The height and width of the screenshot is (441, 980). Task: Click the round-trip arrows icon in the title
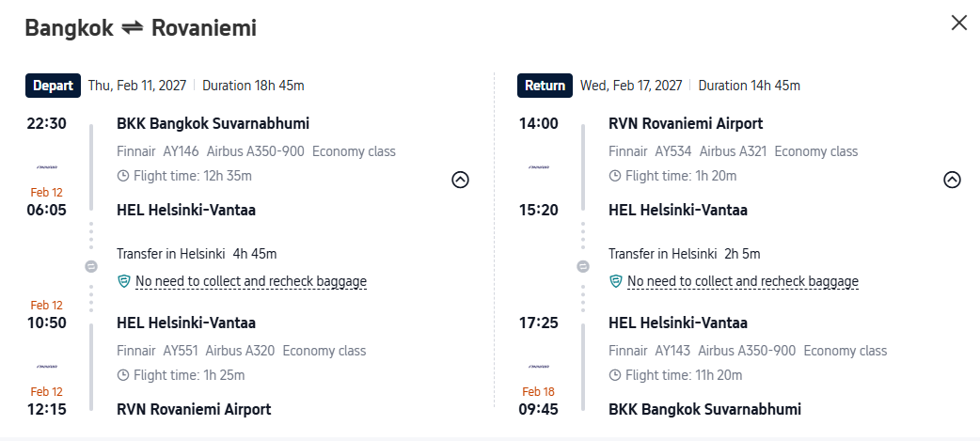point(133,28)
